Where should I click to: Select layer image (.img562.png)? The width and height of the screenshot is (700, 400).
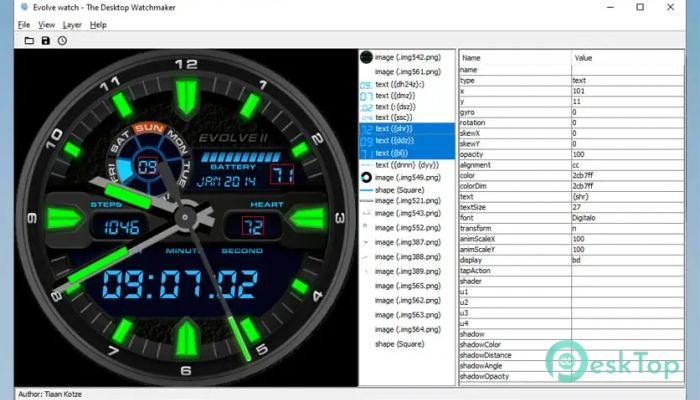pyautogui.click(x=408, y=300)
